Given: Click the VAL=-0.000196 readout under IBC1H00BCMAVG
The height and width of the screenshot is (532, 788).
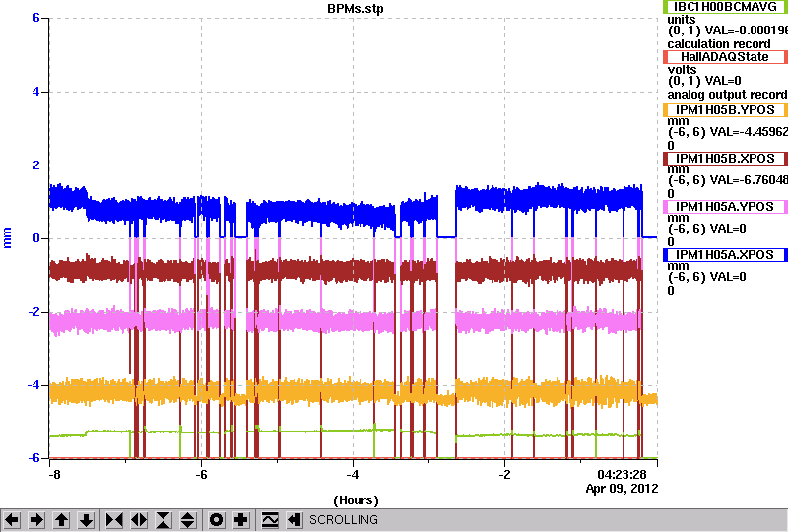Looking at the screenshot, I should [x=747, y=31].
